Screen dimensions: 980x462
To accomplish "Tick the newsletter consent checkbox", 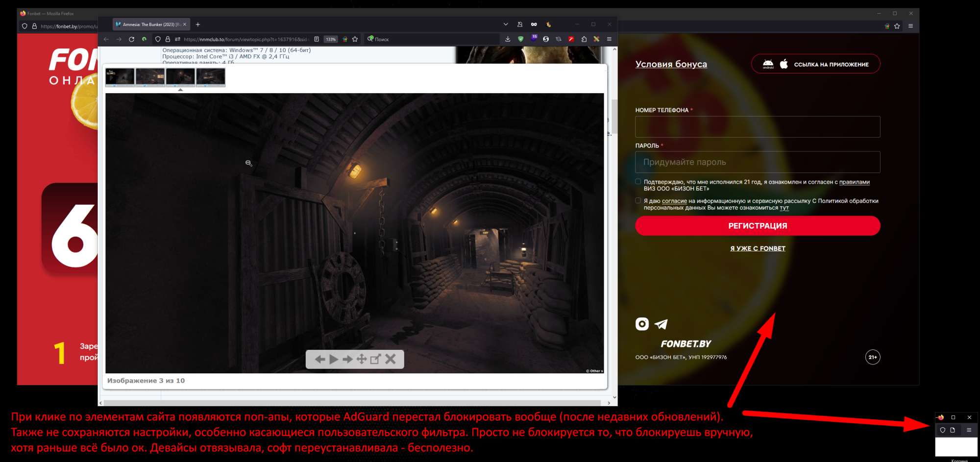I will coord(638,200).
